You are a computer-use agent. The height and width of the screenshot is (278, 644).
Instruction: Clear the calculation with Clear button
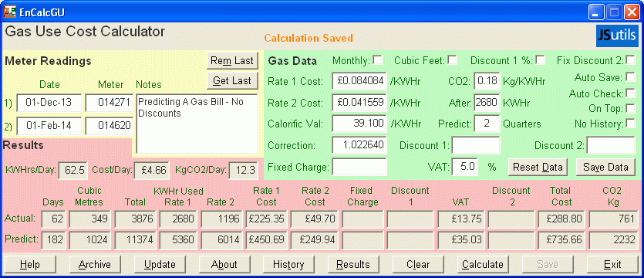pos(418,264)
